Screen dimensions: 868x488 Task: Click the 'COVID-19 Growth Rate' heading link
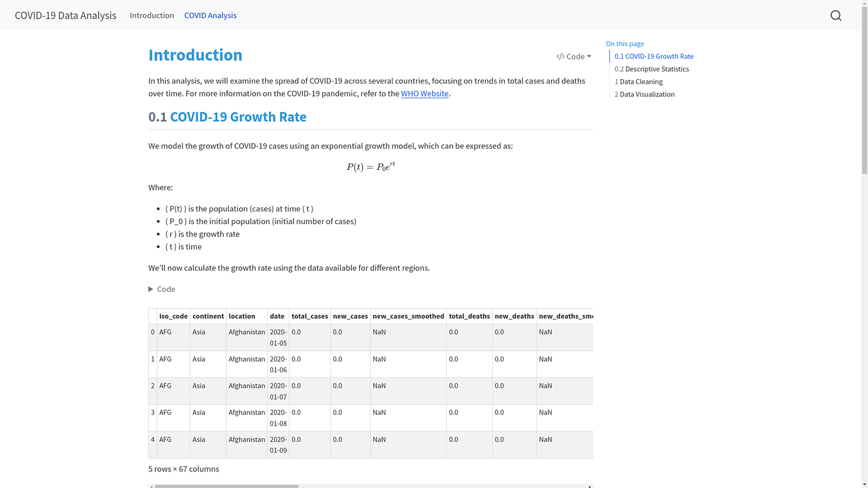point(238,117)
